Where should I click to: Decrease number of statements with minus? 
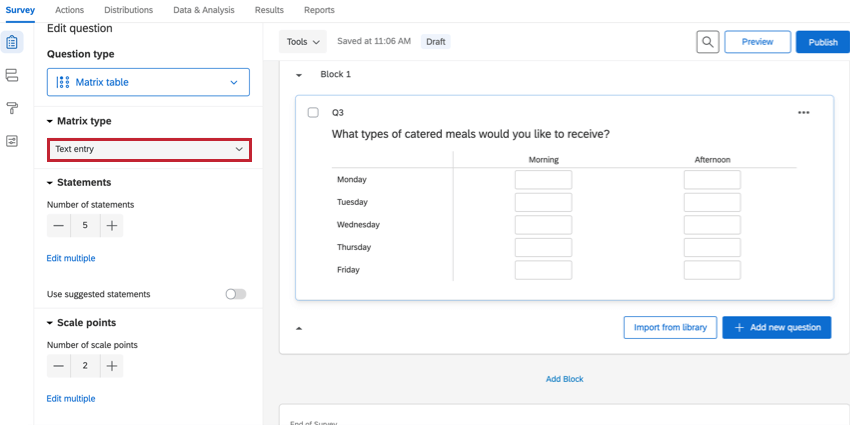point(59,226)
